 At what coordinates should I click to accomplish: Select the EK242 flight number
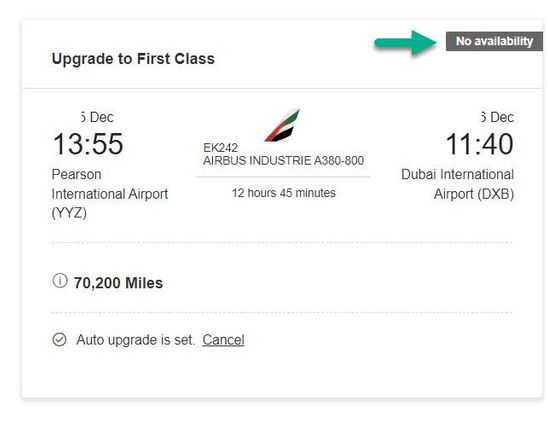(x=220, y=147)
